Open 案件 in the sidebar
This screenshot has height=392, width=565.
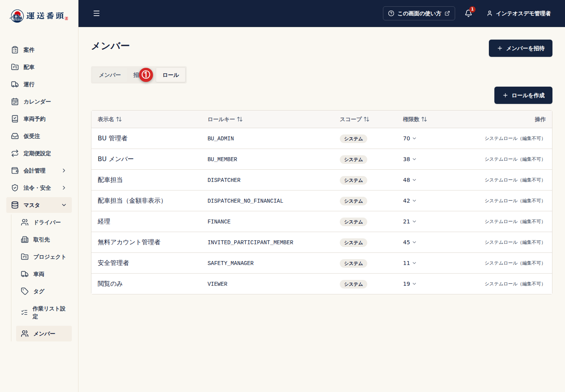(x=39, y=50)
